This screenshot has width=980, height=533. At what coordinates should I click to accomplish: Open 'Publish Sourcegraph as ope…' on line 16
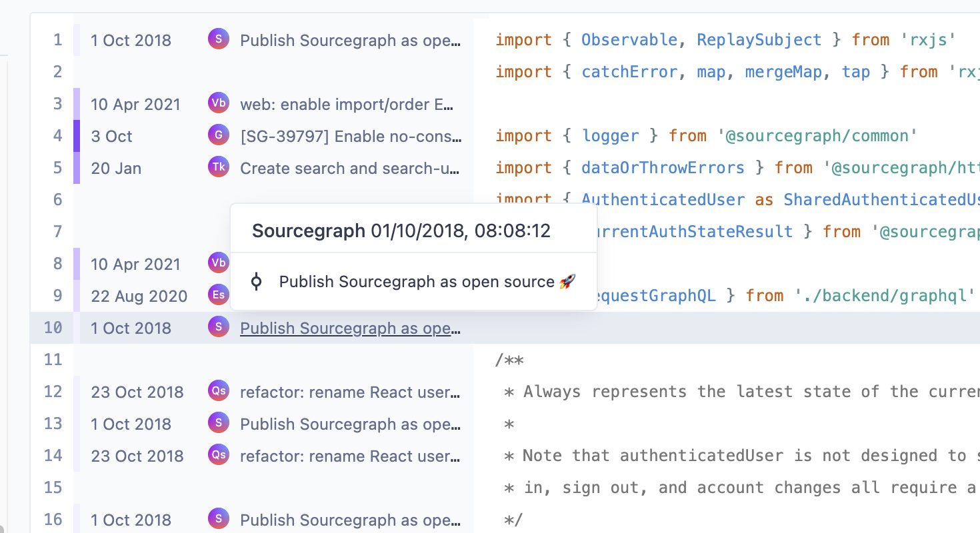(x=351, y=520)
